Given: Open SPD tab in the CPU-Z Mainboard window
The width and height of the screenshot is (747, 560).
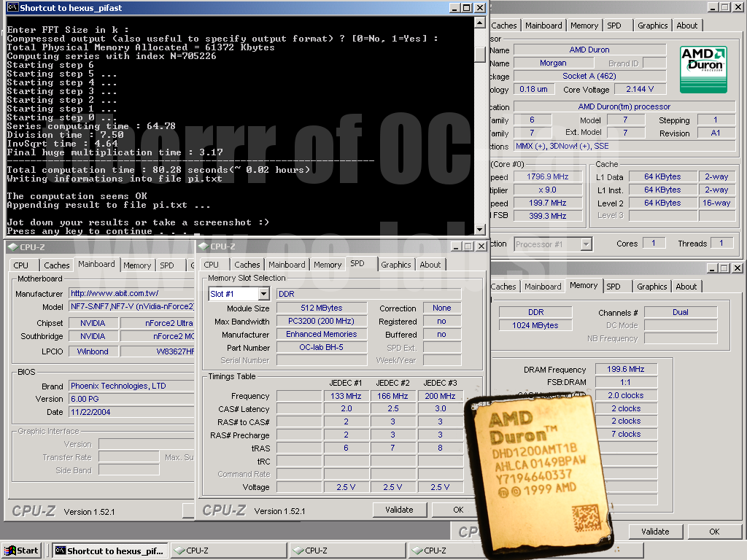Looking at the screenshot, I should tap(167, 265).
